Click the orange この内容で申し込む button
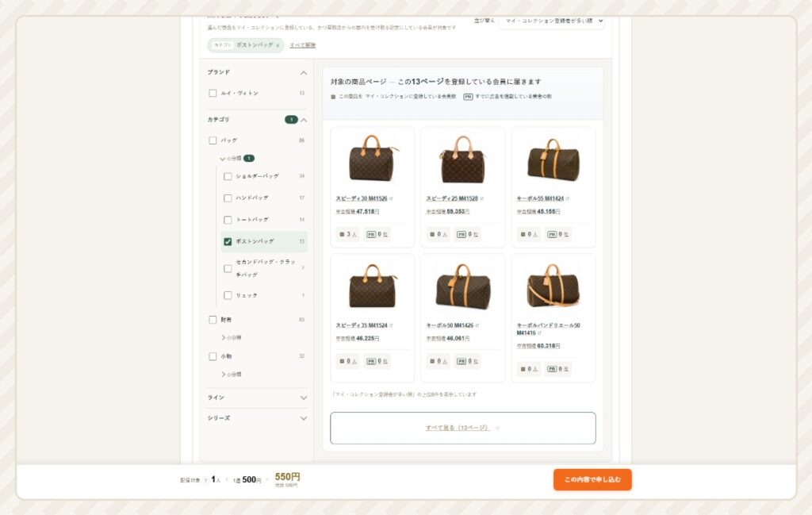Image resolution: width=812 pixels, height=515 pixels. click(592, 479)
